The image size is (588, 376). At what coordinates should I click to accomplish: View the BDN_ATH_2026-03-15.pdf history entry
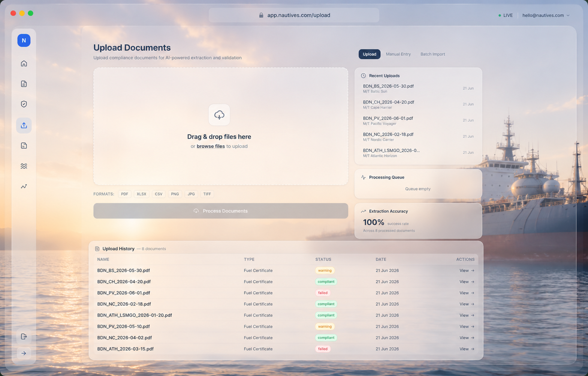coord(467,349)
